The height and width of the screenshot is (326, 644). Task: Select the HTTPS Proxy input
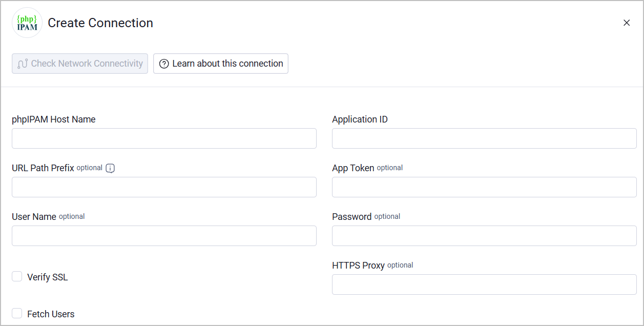(484, 284)
